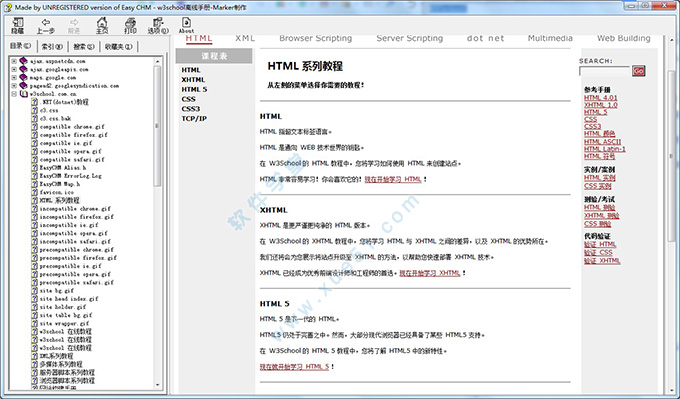Screen dimensions: 680x399
Task: Open the XHTML 测验 quiz link
Action: pos(602,216)
